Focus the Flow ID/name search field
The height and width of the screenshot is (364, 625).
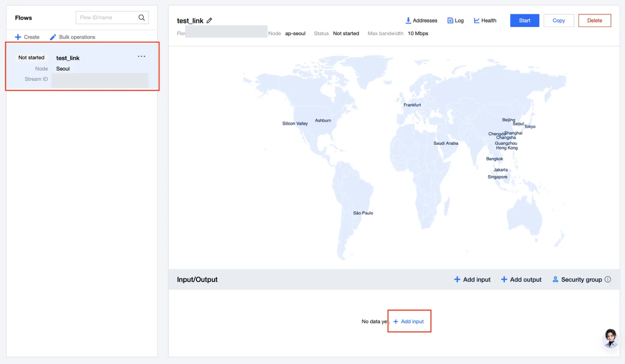click(x=107, y=18)
